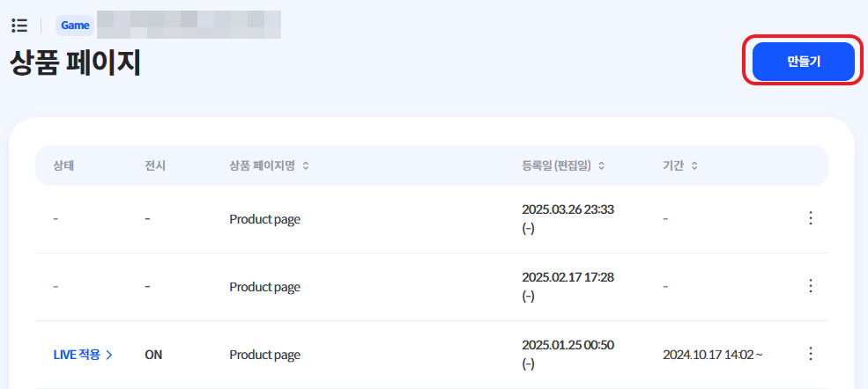The image size is (868, 389).
Task: Sort by 등록일 (편집일) column arrows
Action: pos(602,165)
